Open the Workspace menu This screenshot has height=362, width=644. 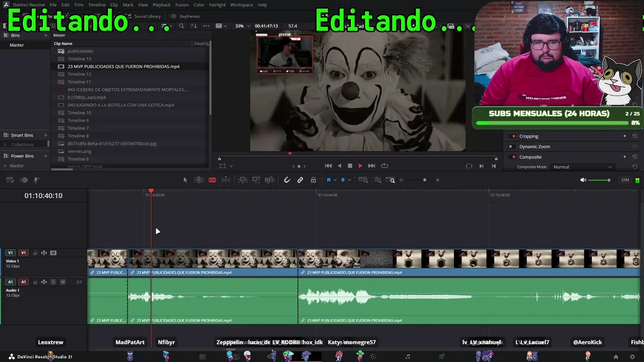pyautogui.click(x=242, y=5)
